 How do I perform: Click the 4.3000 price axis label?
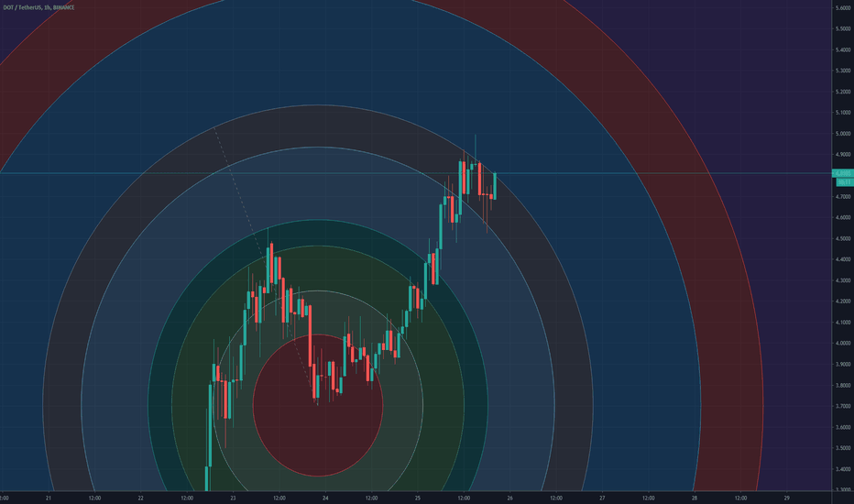843,280
